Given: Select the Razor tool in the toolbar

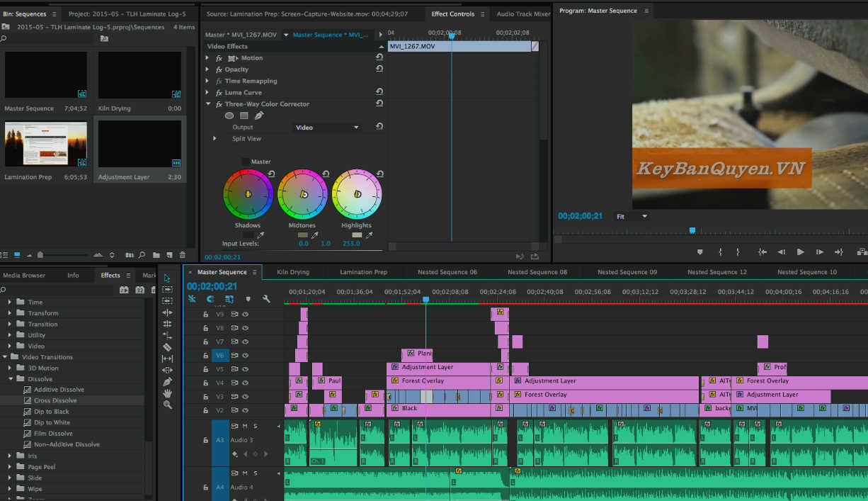Looking at the screenshot, I should tap(167, 347).
